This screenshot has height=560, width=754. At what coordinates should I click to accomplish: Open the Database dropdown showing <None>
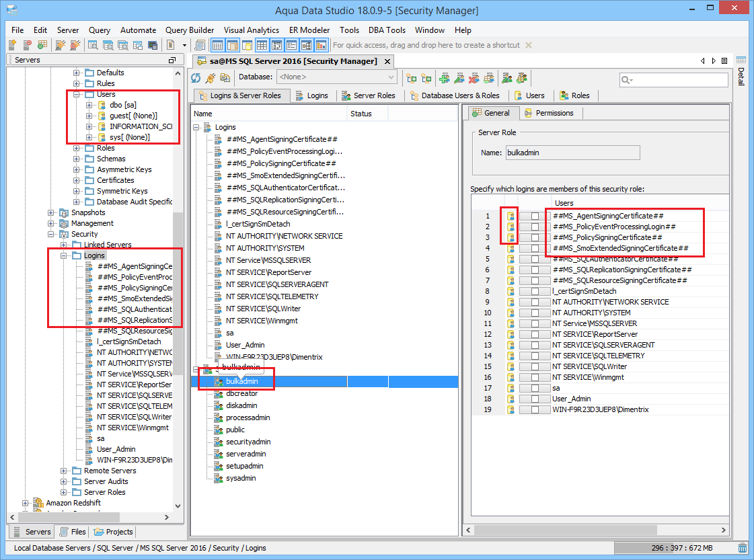click(336, 77)
